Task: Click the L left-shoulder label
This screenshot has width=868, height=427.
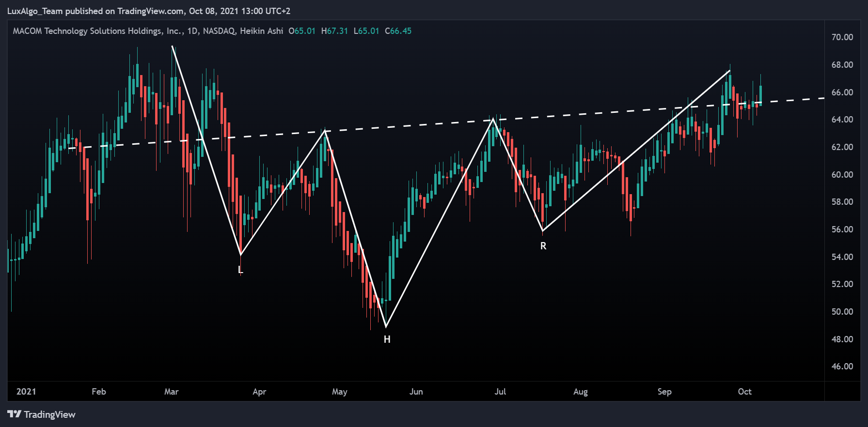Action: [x=240, y=270]
